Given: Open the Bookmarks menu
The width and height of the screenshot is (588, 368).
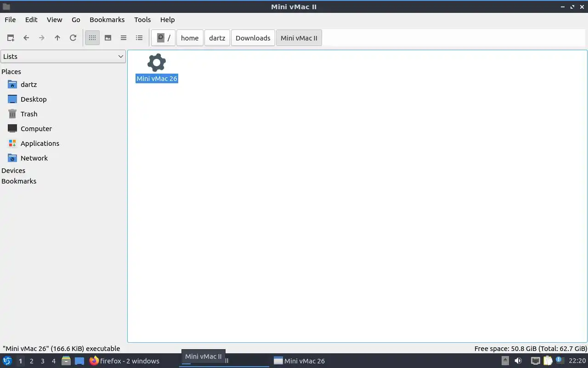Looking at the screenshot, I should click(107, 20).
